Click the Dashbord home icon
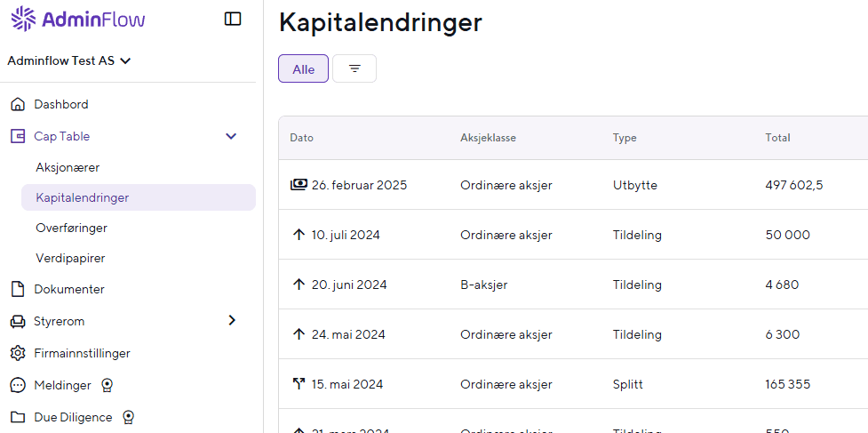 tap(19, 104)
